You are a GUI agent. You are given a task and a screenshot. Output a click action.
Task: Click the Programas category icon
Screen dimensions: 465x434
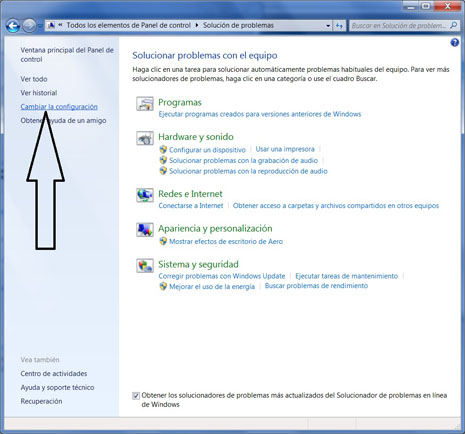145,104
